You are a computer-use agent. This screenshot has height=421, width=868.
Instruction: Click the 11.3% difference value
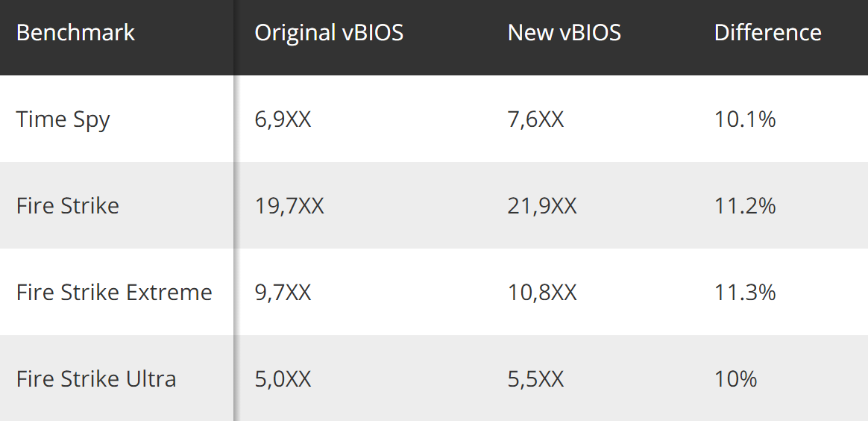click(745, 292)
